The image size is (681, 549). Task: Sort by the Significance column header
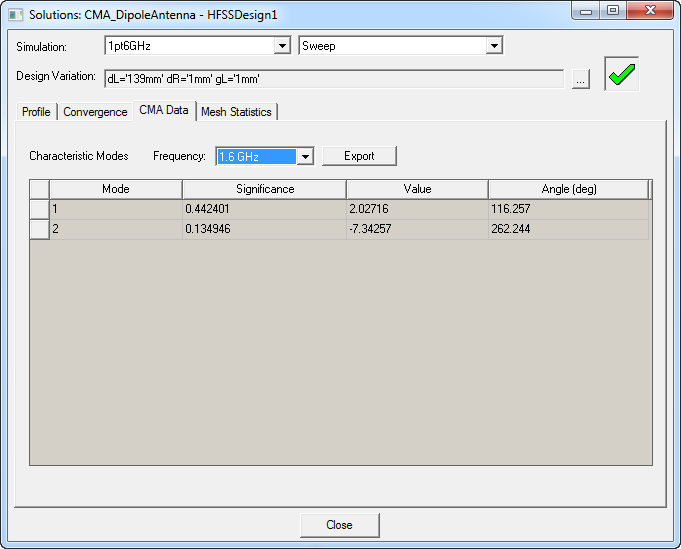[264, 189]
